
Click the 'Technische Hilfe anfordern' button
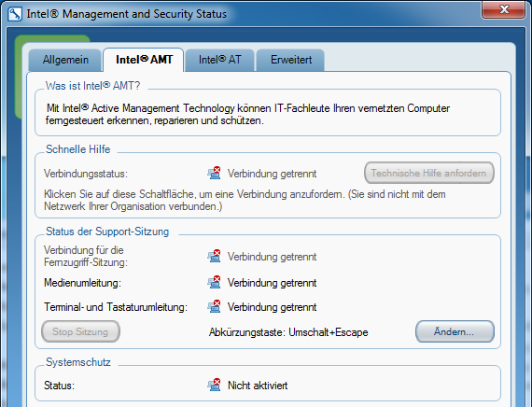point(428,173)
